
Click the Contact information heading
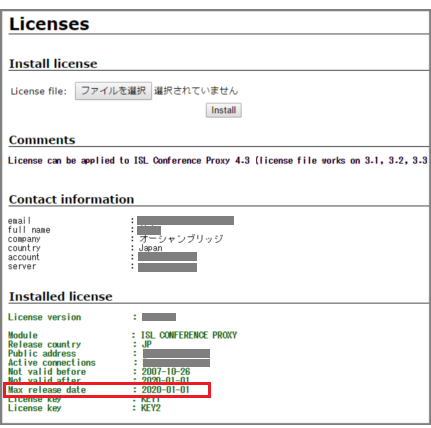(x=71, y=199)
